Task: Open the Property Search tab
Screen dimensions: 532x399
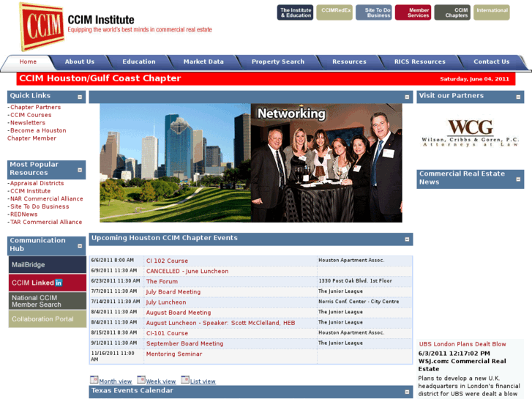Action: point(278,61)
